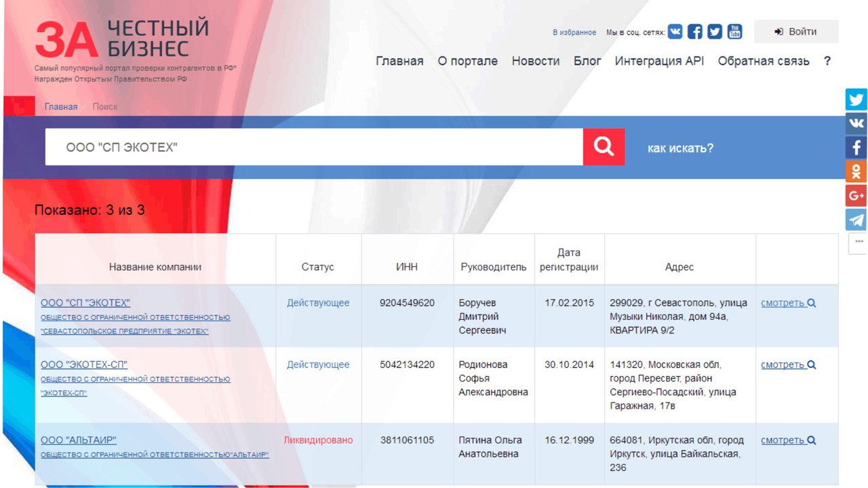Open the Блог menu item

coord(587,61)
